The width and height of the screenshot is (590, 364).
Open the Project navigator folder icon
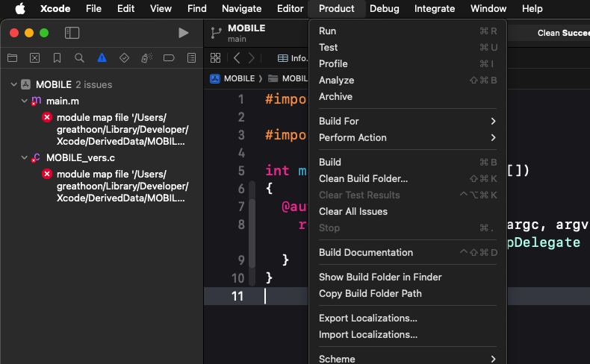click(13, 58)
